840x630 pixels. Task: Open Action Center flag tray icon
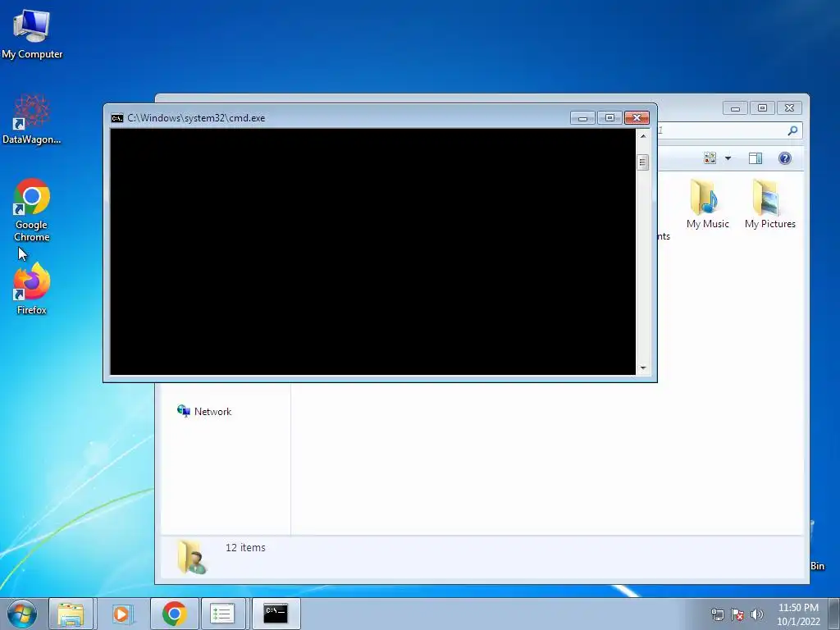(x=737, y=614)
